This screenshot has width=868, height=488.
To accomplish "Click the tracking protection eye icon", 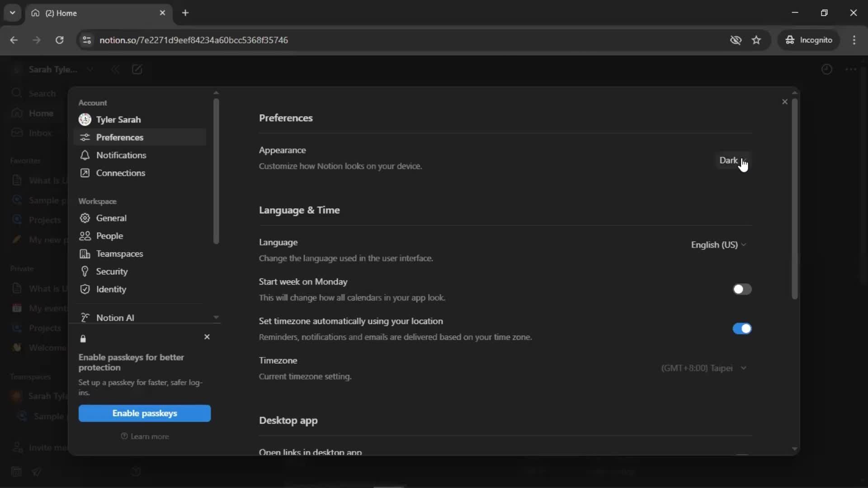I will click(x=736, y=40).
